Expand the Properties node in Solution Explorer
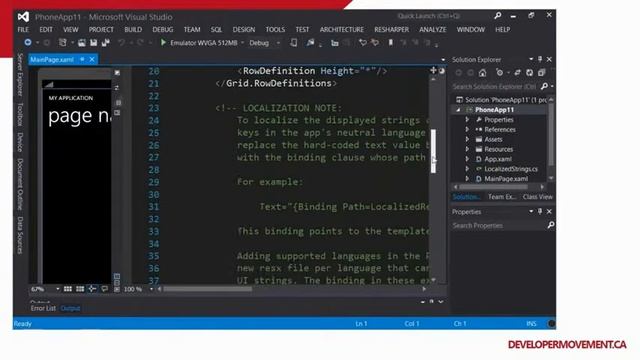This screenshot has height=360, width=640. (467, 120)
